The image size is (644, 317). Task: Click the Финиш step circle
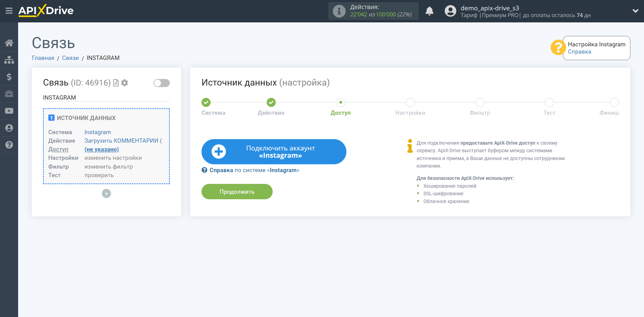(615, 102)
